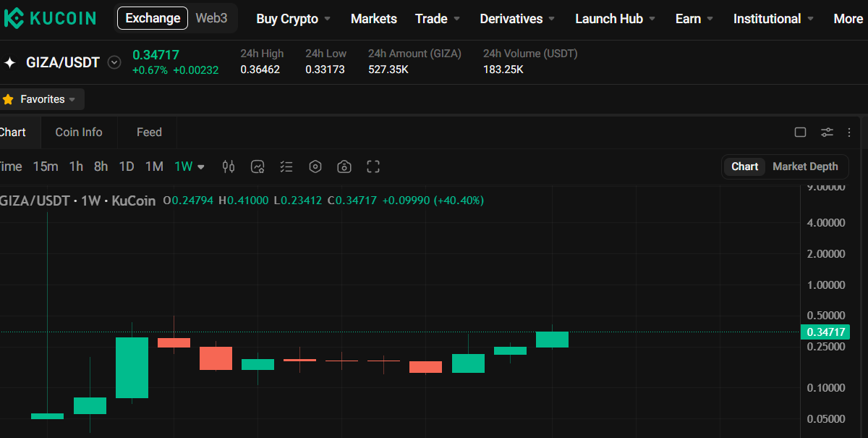This screenshot has height=438, width=868.
Task: Toggle GIZA/USDT favorite star
Action: click(x=9, y=62)
